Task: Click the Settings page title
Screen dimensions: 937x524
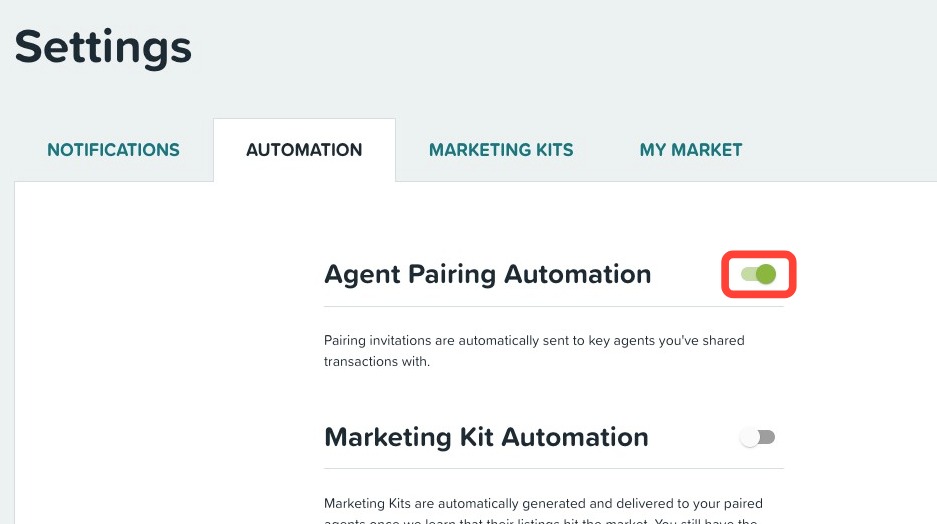Action: 103,48
